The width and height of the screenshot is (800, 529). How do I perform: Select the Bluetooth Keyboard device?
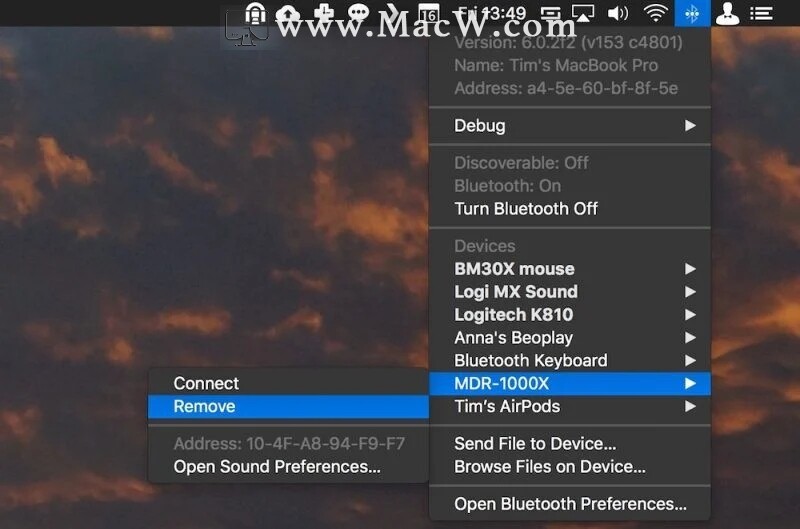tap(570, 361)
